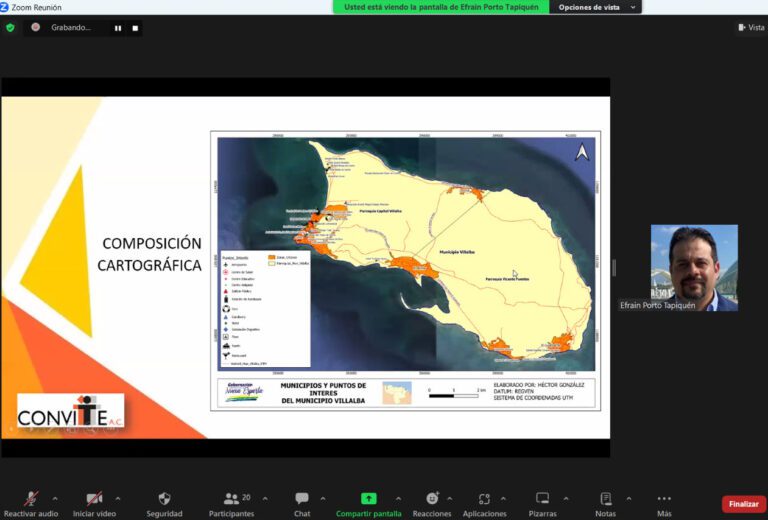Open the Más menu
The width and height of the screenshot is (768, 520).
(664, 499)
